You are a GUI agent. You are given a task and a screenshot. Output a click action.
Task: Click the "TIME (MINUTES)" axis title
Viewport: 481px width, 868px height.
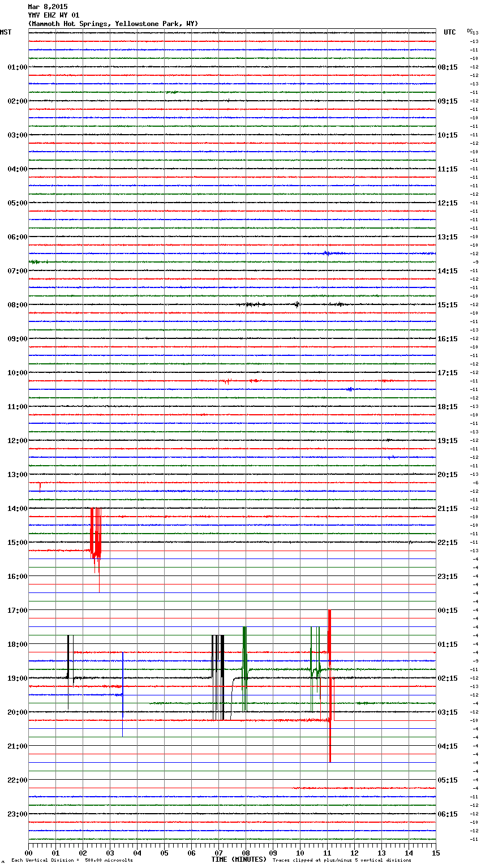pyautogui.click(x=238, y=860)
